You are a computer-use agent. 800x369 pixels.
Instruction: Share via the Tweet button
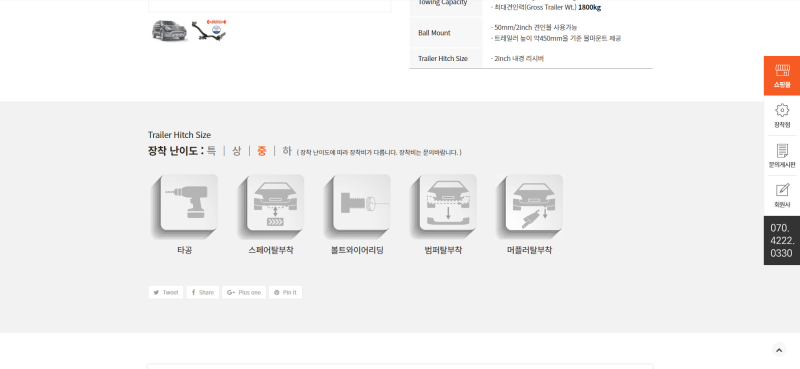pos(166,292)
